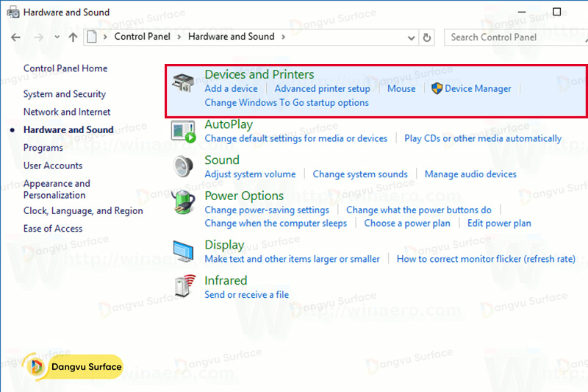Click the Devices and Printers icon
This screenshot has height=392, width=588.
coord(183,82)
